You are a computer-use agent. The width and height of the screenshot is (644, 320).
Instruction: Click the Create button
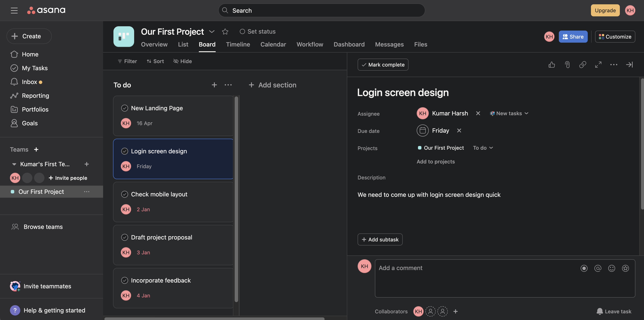point(29,36)
